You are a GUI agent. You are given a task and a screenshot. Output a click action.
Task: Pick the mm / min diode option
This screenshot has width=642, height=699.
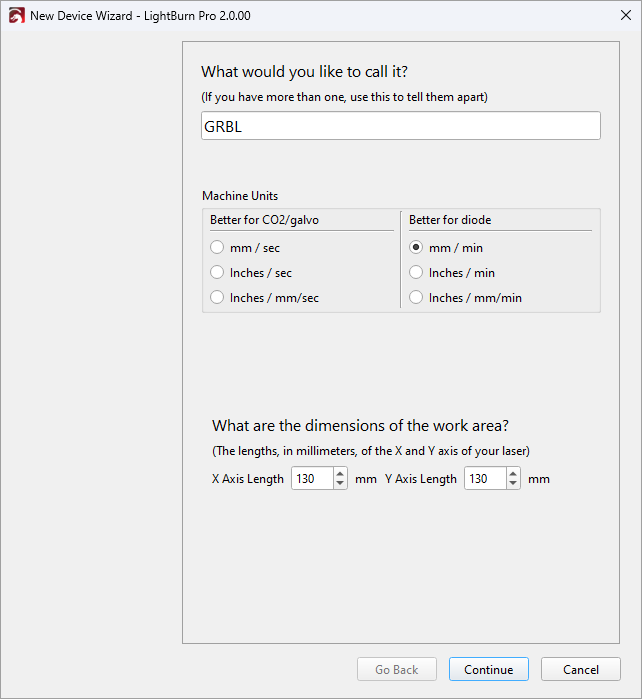pos(416,248)
